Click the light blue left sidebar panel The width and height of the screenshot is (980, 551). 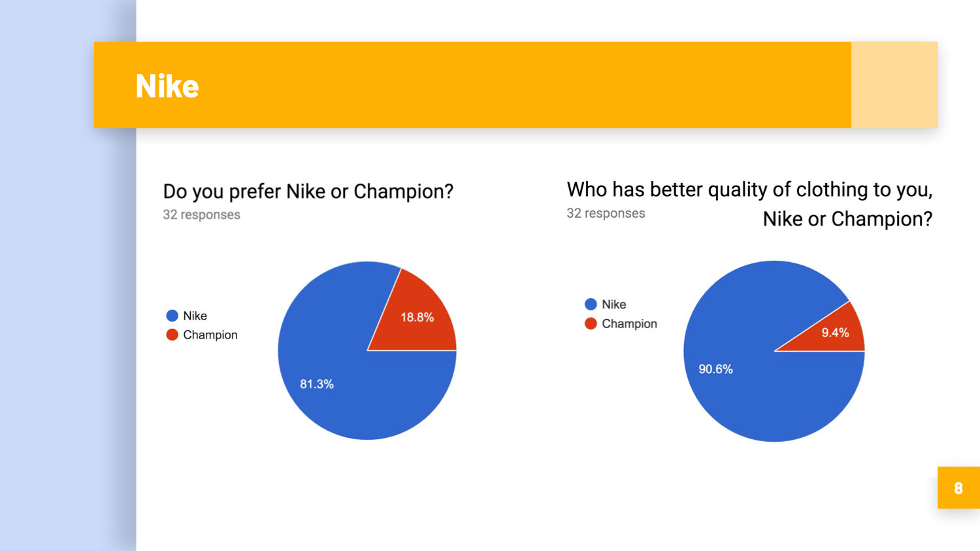click(x=68, y=340)
